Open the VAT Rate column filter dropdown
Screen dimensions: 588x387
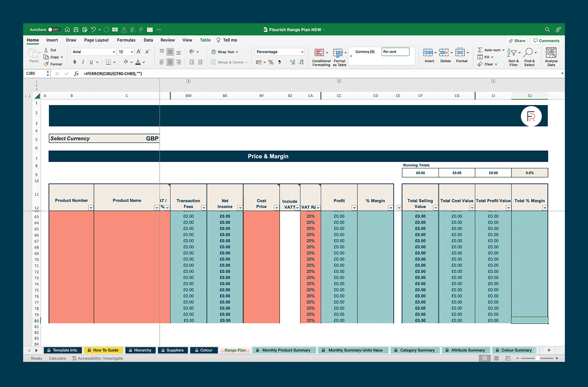click(x=318, y=207)
